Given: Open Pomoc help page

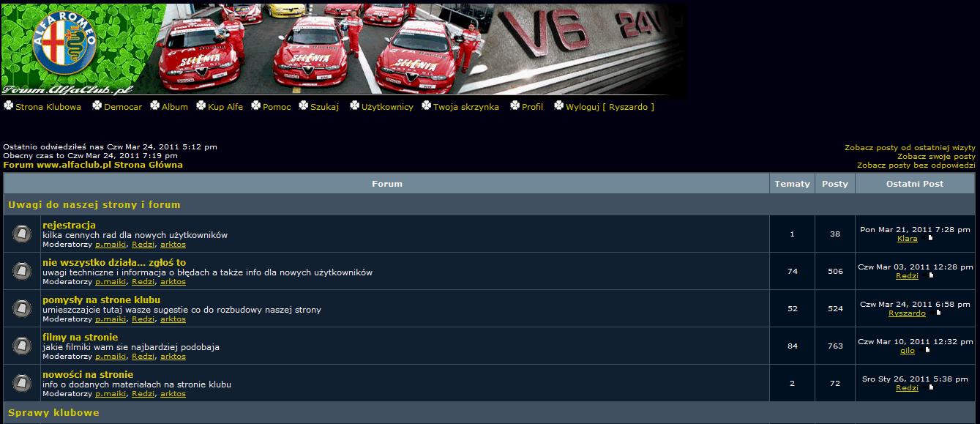Looking at the screenshot, I should coord(277,107).
